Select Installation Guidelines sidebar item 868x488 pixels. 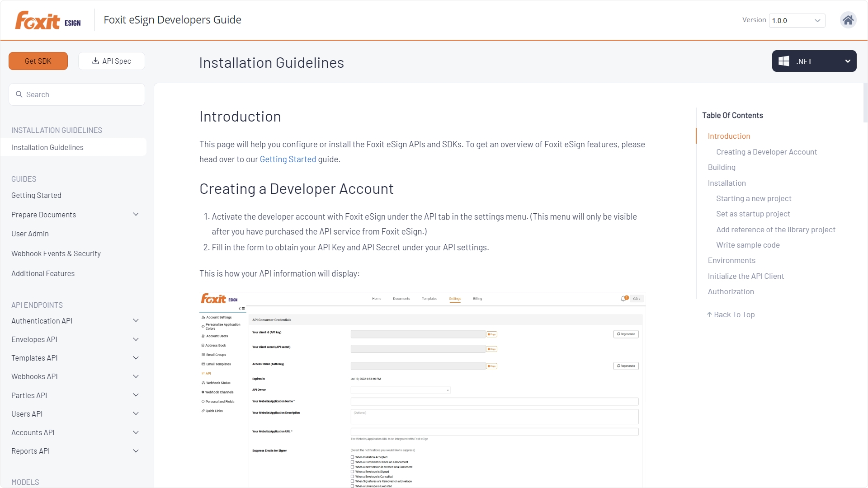point(73,147)
